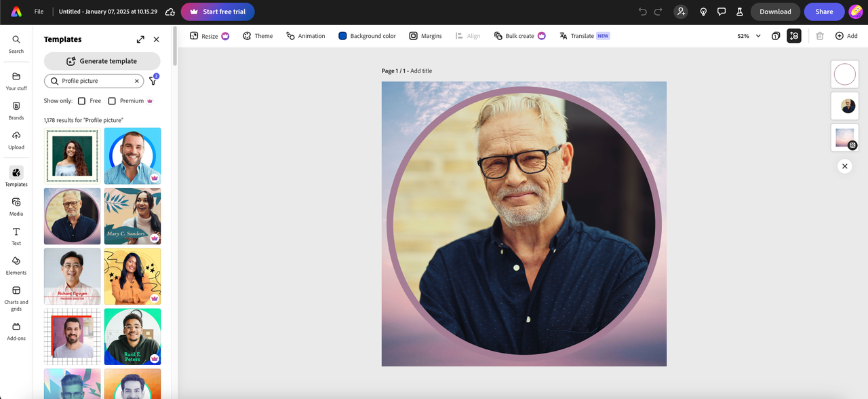Select the grid pattern red square template
The width and height of the screenshot is (868, 399).
pyautogui.click(x=72, y=337)
